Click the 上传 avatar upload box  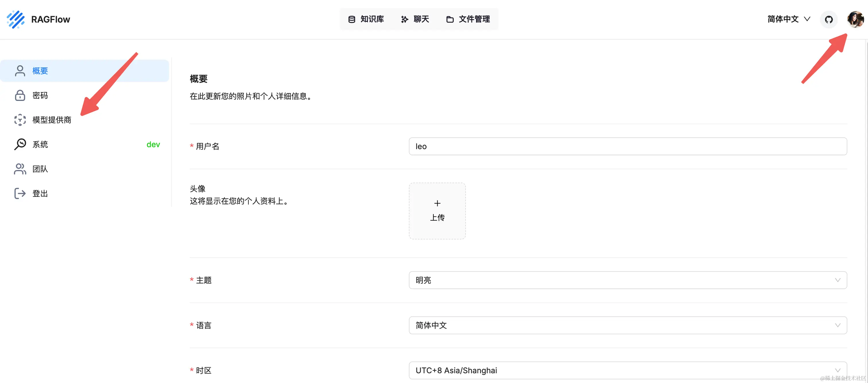point(437,211)
